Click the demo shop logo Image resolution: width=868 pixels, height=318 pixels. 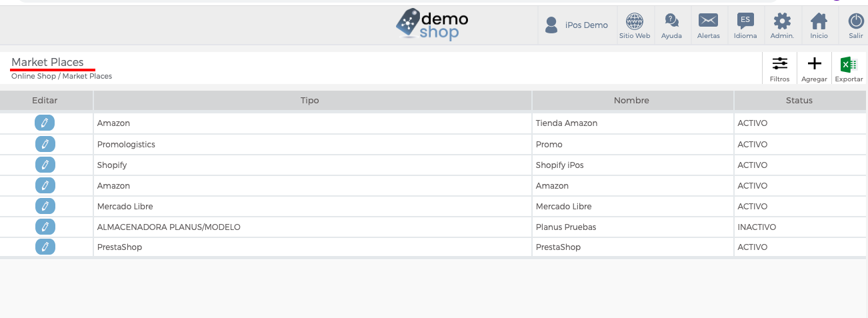pos(431,25)
